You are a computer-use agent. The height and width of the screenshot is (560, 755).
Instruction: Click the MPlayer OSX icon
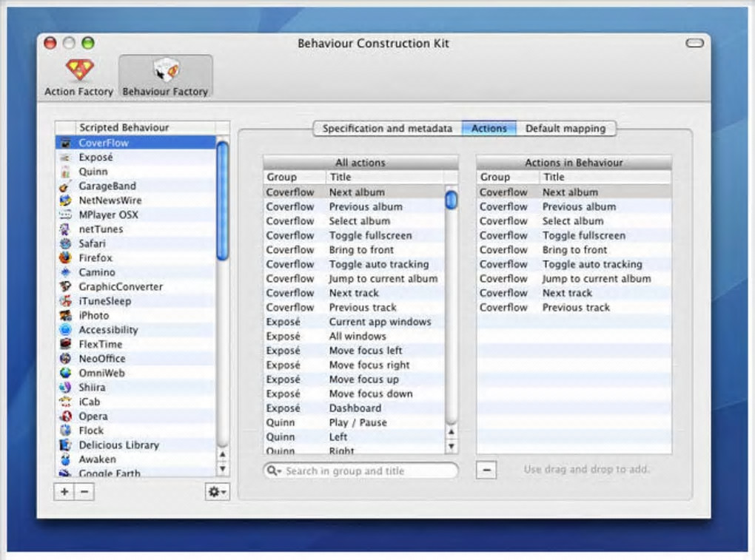pos(66,215)
